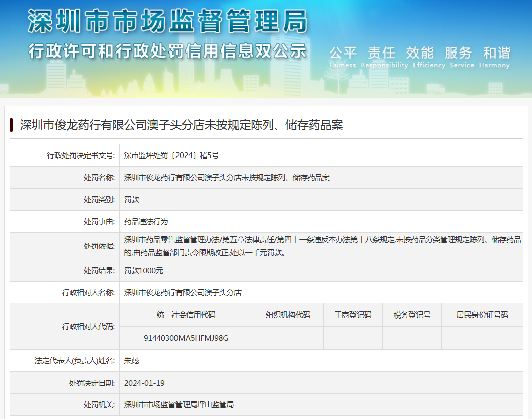Click the 处罚结果 label
The width and height of the screenshot is (532, 419).
click(99, 271)
